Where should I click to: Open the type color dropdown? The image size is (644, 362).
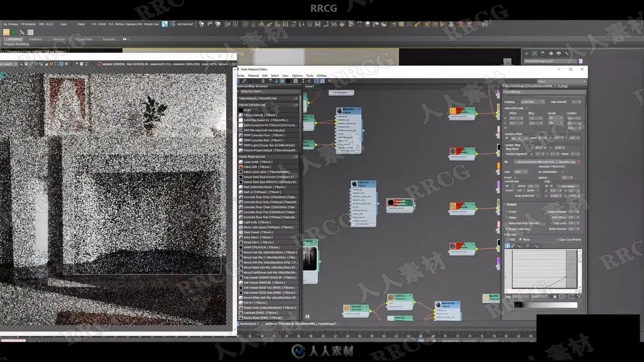point(521,172)
